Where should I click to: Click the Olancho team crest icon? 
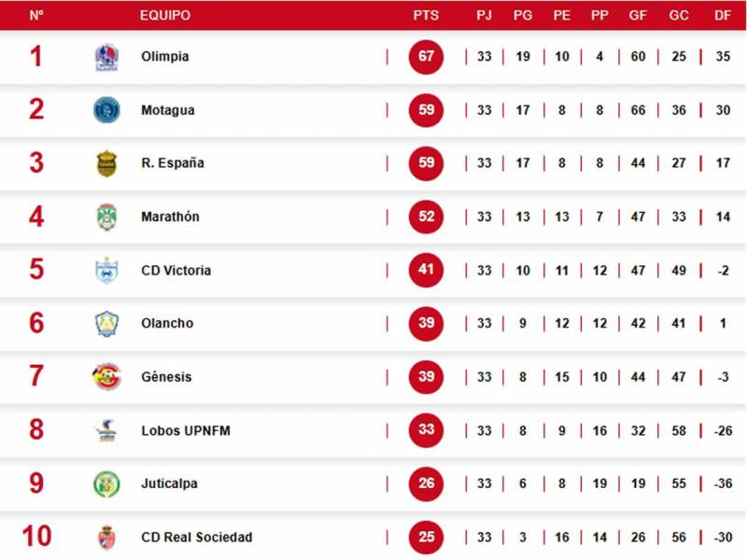point(106,324)
